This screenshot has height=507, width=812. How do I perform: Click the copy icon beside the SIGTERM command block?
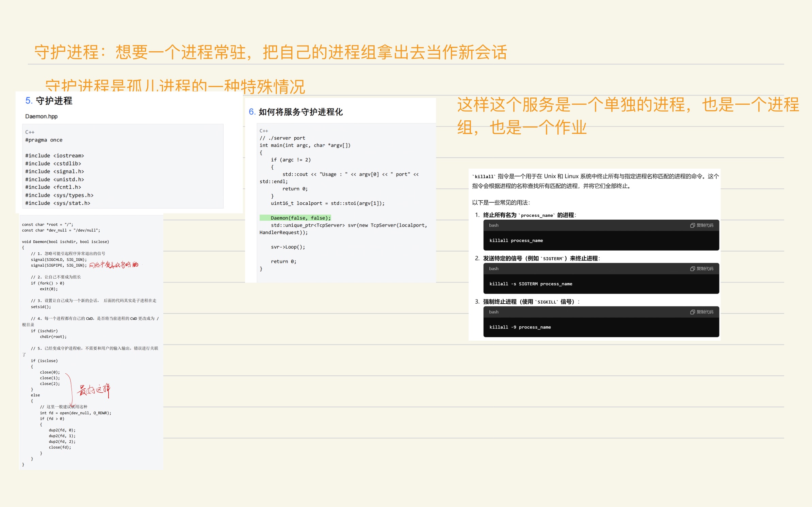[693, 268]
